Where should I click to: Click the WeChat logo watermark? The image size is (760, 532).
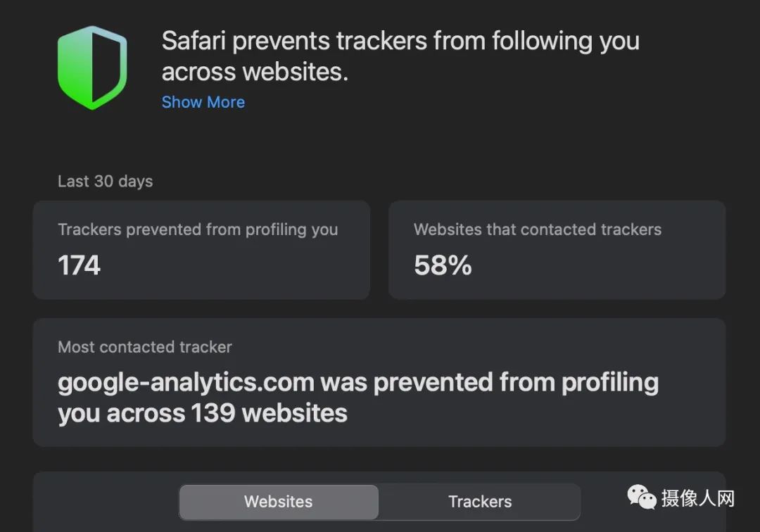tap(641, 497)
